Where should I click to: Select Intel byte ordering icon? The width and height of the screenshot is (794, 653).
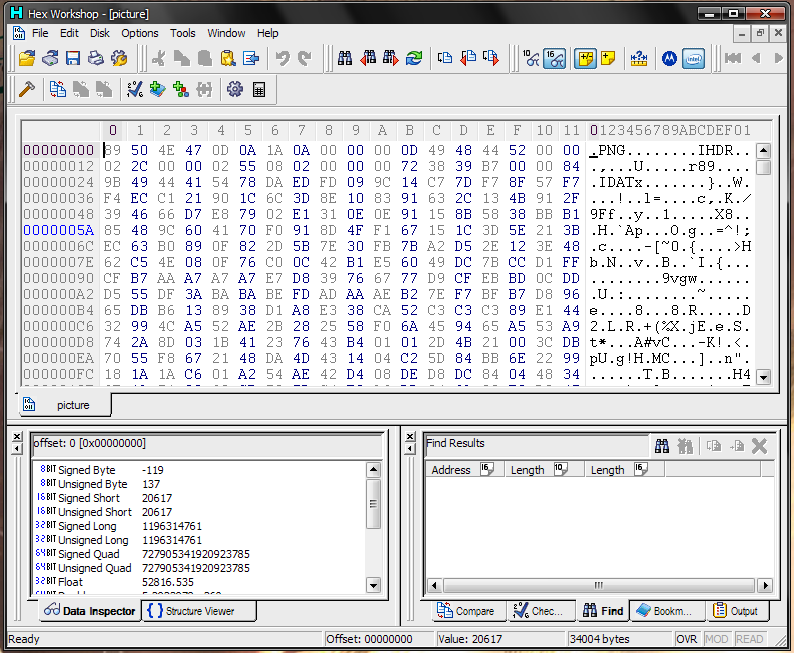[x=693, y=58]
